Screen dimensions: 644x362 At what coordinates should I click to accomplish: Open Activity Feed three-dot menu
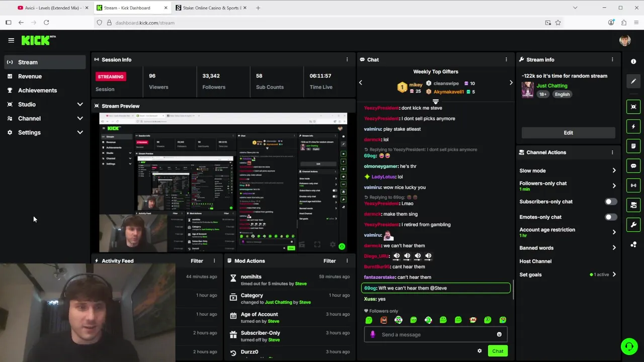click(214, 261)
